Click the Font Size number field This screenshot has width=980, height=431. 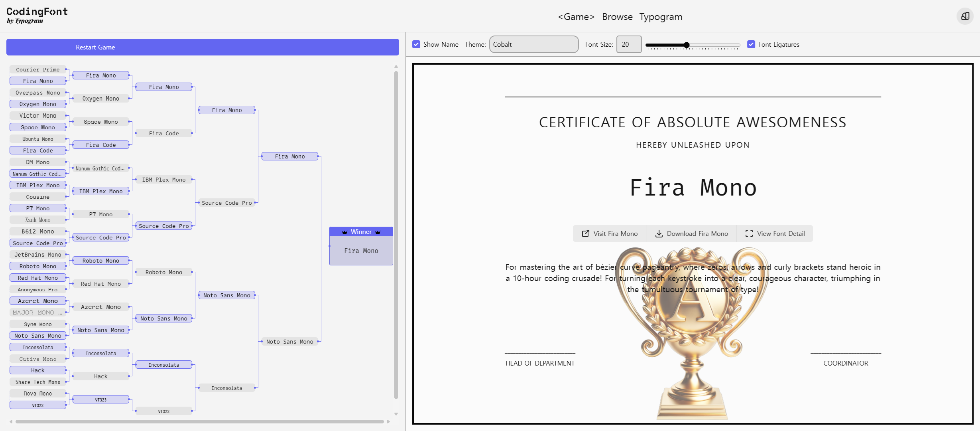tap(628, 44)
